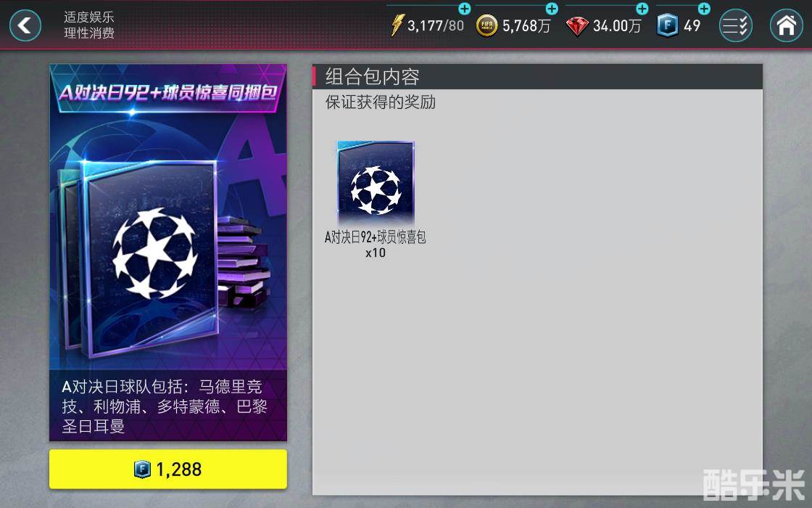The height and width of the screenshot is (508, 812).
Task: Tap the 保证获得的奖励 section label
Action: click(x=380, y=102)
